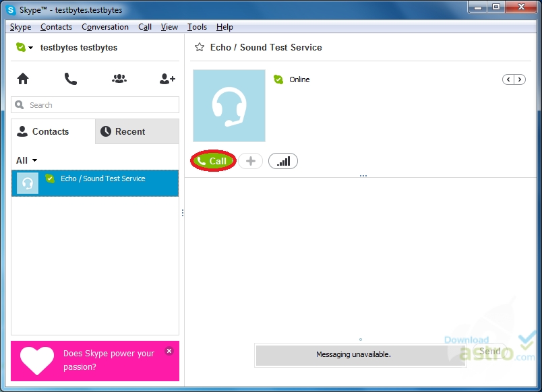
Task: Click the search magnifier icon
Action: [20, 104]
